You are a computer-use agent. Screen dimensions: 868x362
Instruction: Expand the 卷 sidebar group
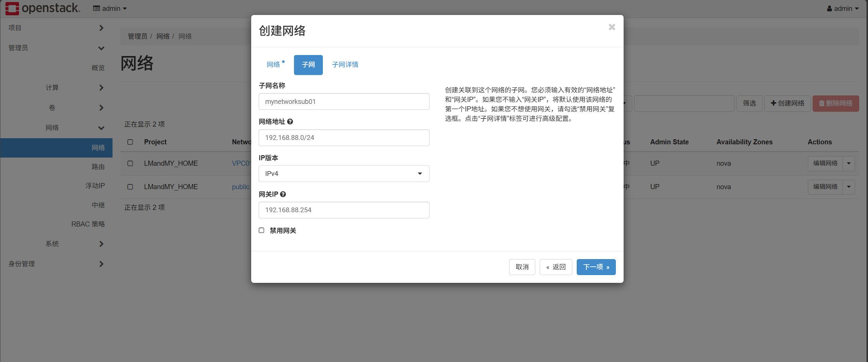point(56,108)
